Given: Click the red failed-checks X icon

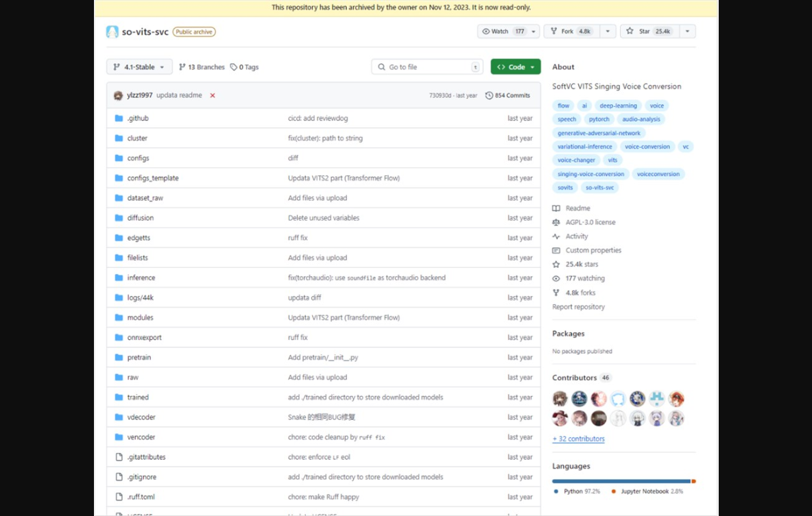Looking at the screenshot, I should (213, 95).
